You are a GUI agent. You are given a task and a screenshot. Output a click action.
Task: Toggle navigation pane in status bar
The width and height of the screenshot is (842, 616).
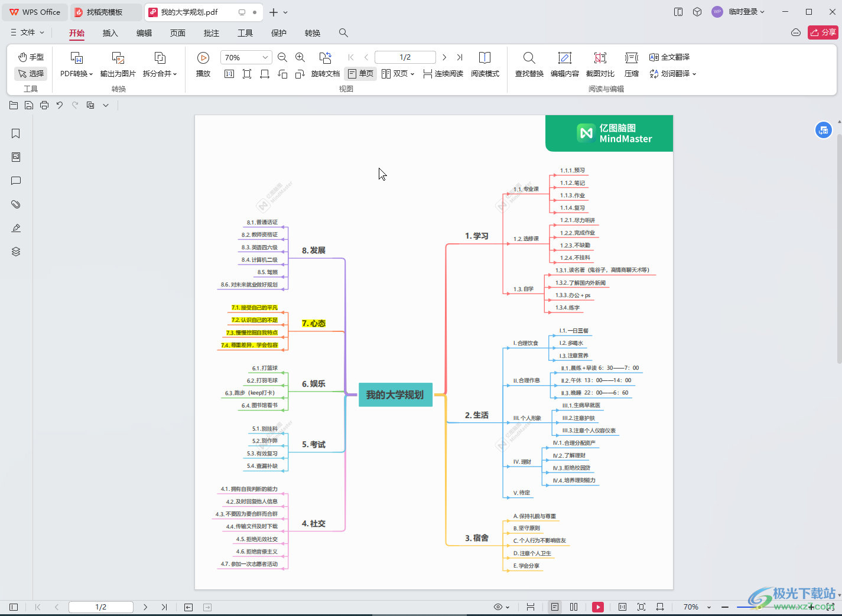(14, 607)
